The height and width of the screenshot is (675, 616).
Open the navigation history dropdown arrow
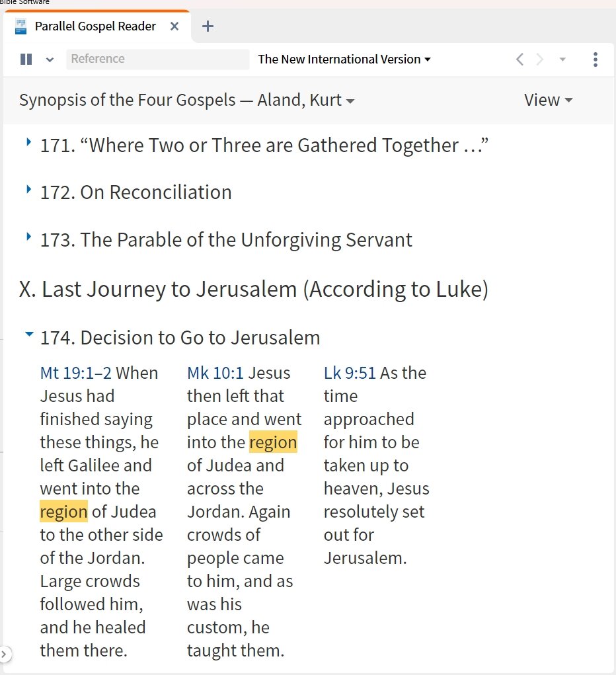(562, 60)
